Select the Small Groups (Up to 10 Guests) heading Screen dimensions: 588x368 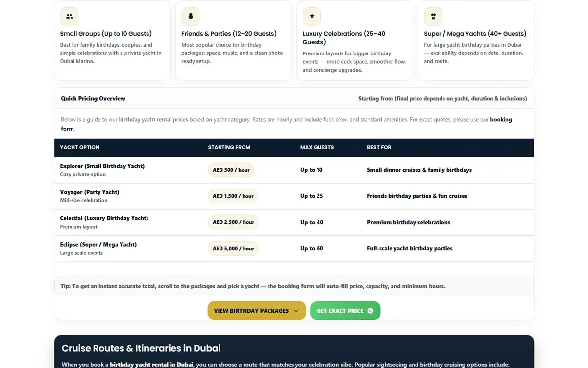click(x=106, y=34)
